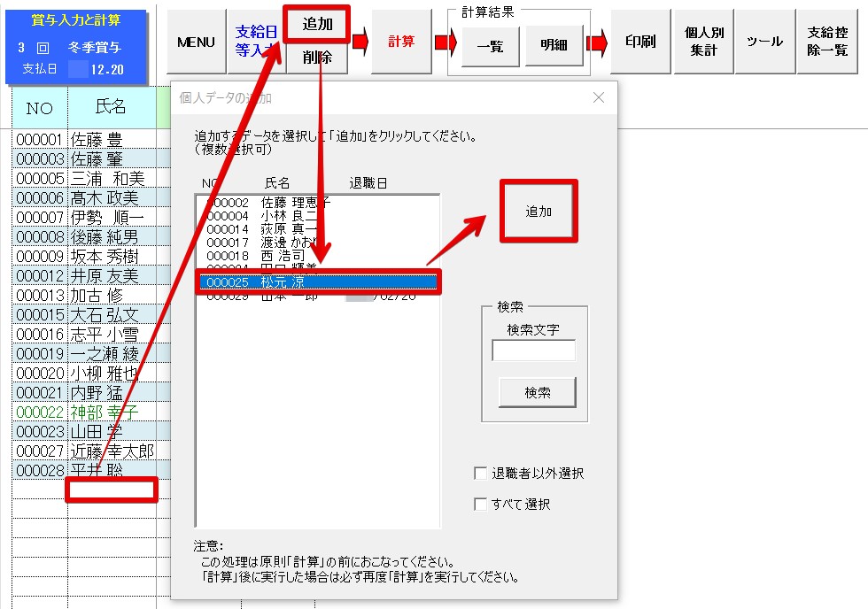This screenshot has height=609, width=868.
Task: Open 支給控除一覧 list
Action: click(828, 42)
